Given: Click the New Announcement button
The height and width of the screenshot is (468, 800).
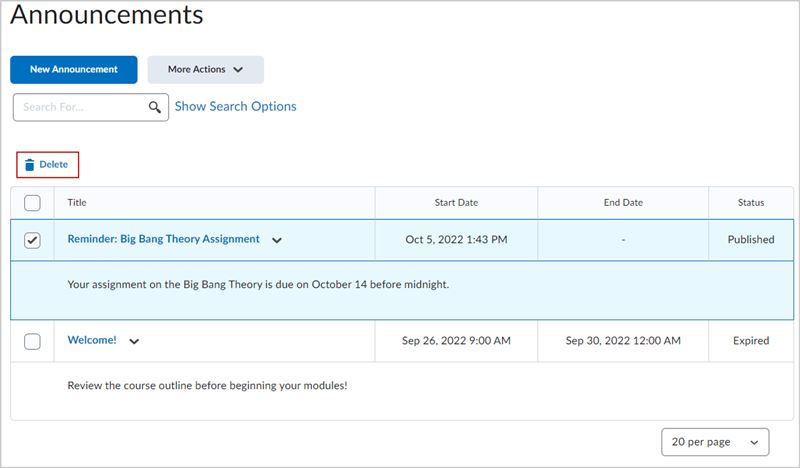Looking at the screenshot, I should click(73, 69).
